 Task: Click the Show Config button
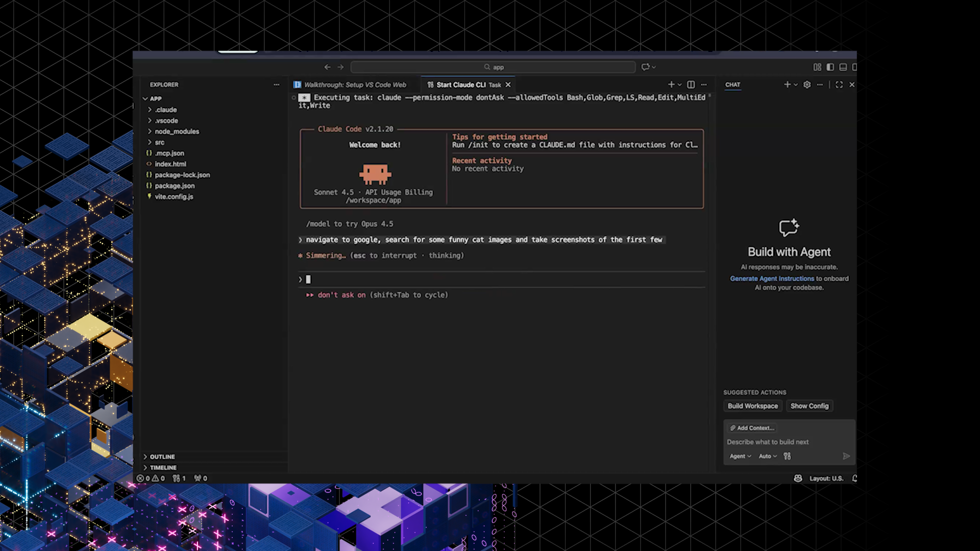[810, 406]
